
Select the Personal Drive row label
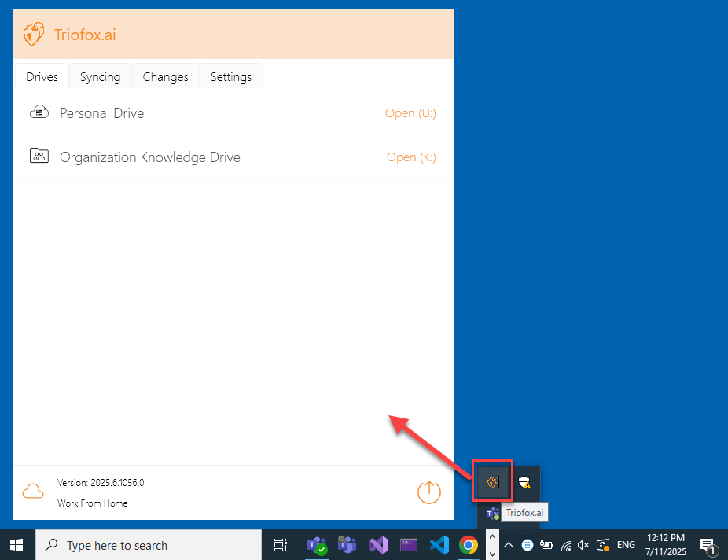point(101,113)
